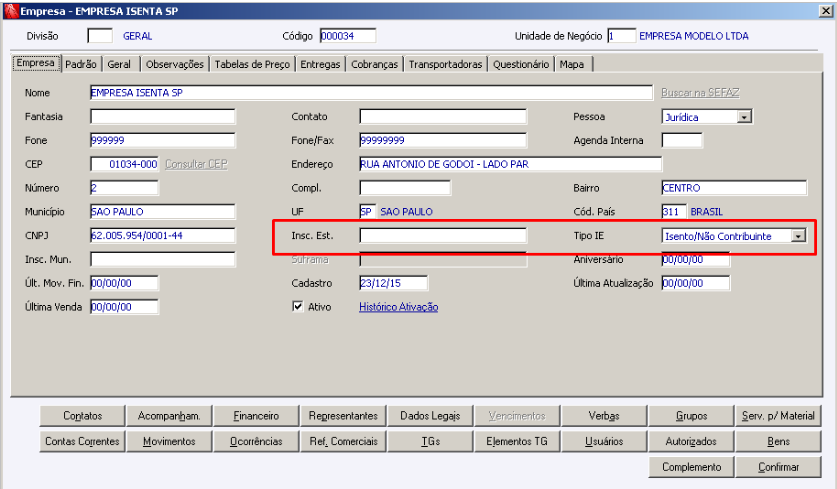The image size is (837, 489).
Task: Open Representantes
Action: click(x=343, y=416)
